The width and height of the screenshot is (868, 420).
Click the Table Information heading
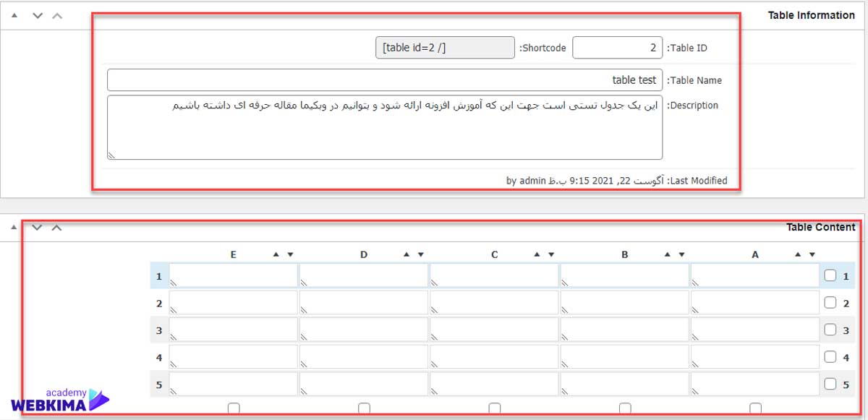812,15
